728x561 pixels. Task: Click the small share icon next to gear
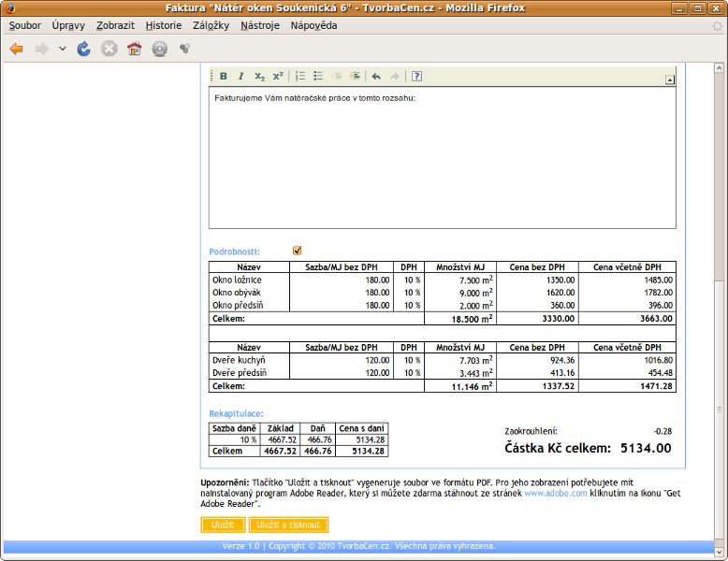pyautogui.click(x=184, y=49)
